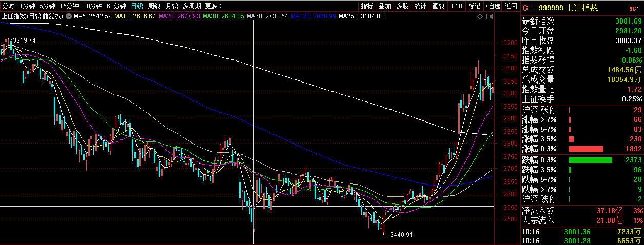Select the 60分钟 period tab

[116, 6]
